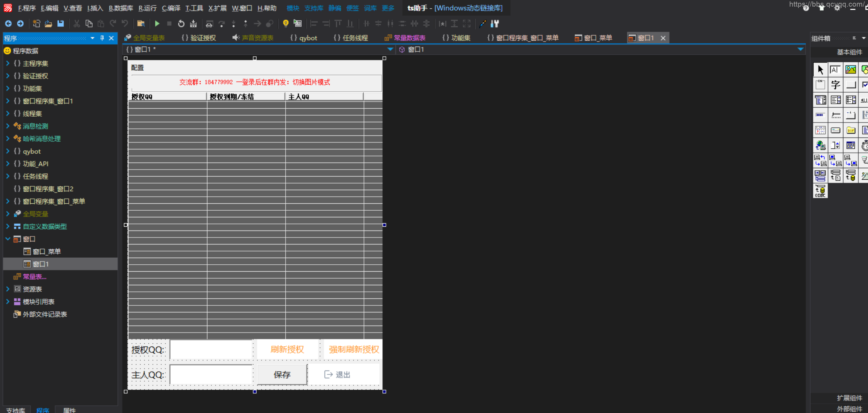The width and height of the screenshot is (868, 413).
Task: Click the open folder toolbar icon
Action: tap(48, 24)
